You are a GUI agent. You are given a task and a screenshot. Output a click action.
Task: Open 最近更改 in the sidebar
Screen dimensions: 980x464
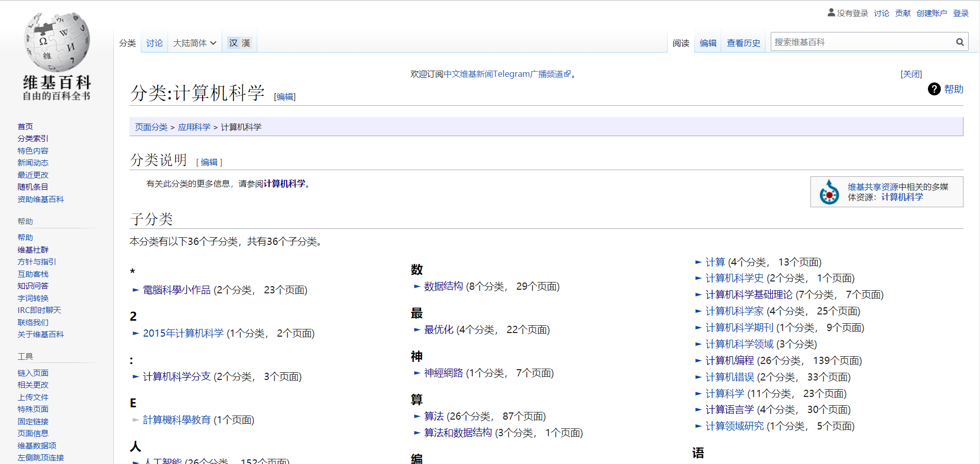33,175
